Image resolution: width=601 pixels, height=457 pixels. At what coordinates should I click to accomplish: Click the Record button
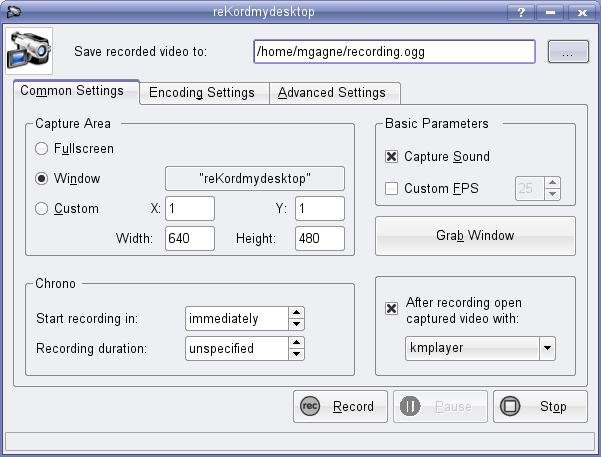click(340, 407)
